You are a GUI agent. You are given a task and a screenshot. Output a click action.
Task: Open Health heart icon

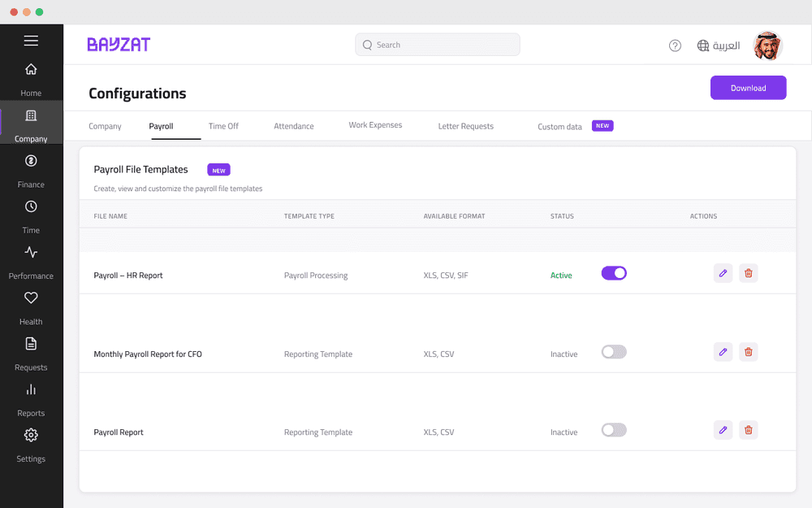click(x=31, y=298)
